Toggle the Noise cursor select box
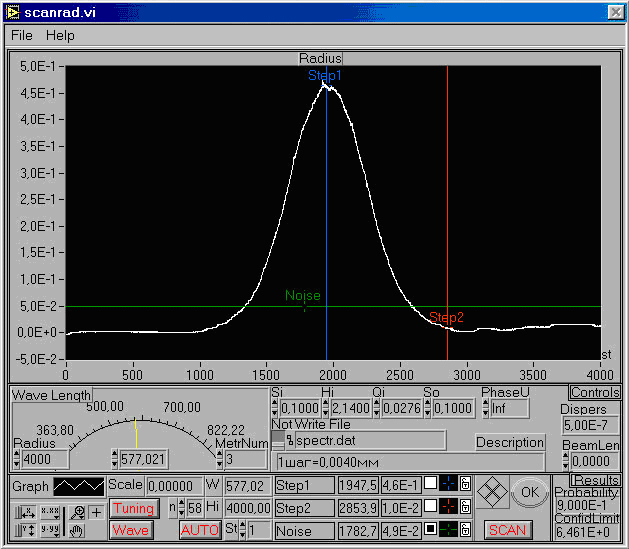The width and height of the screenshot is (629, 549). [x=430, y=529]
